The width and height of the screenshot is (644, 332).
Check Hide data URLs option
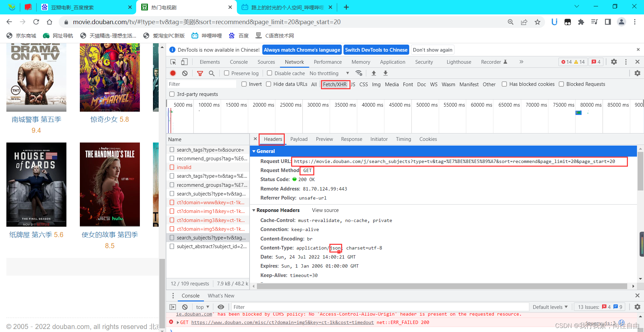click(x=269, y=84)
